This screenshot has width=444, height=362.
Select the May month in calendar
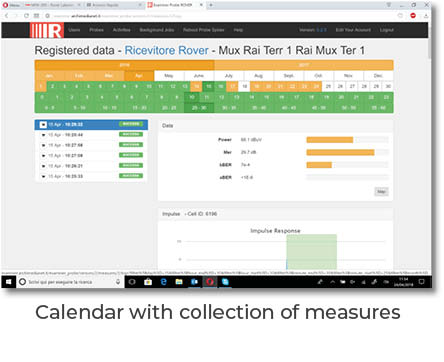(x=169, y=76)
